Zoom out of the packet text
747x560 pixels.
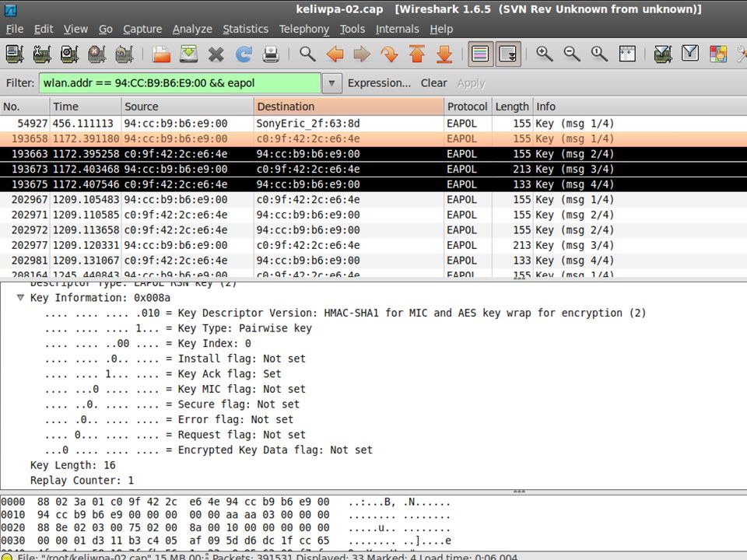(x=572, y=54)
